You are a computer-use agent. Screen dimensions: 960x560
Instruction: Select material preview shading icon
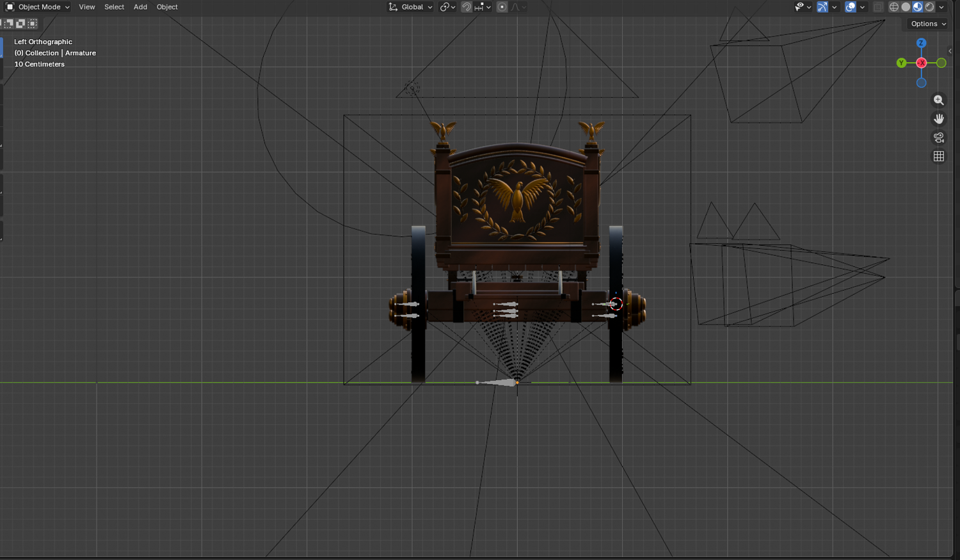pos(918,7)
